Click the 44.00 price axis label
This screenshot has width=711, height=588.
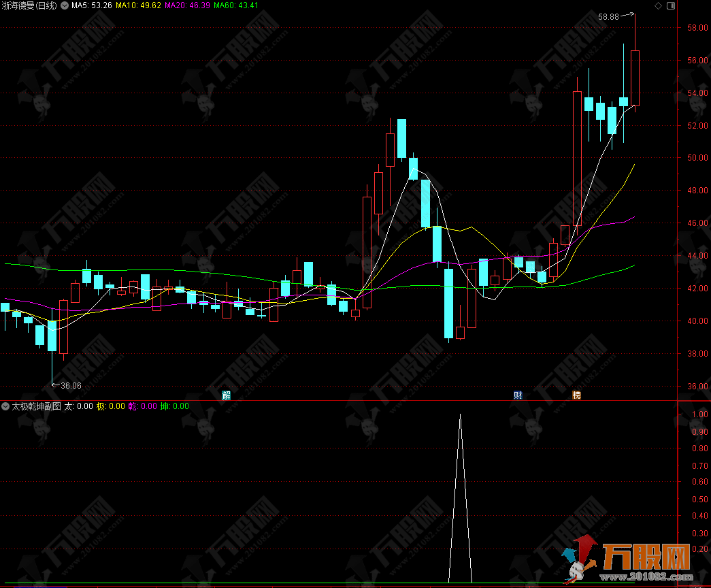[697, 256]
